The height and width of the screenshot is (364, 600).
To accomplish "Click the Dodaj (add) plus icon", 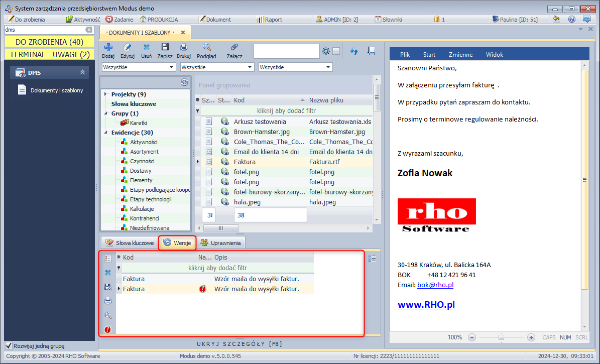I will point(108,47).
